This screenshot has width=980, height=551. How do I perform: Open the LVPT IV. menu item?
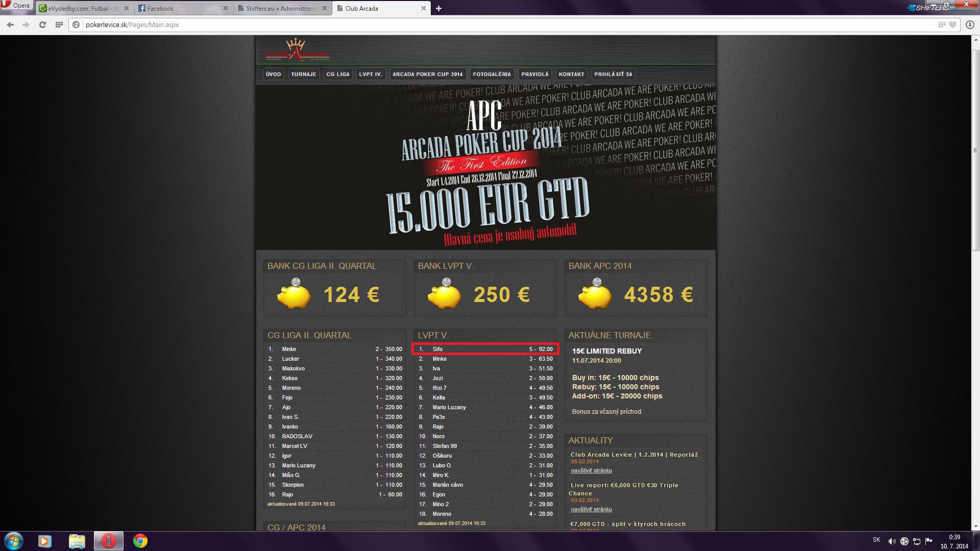pos(371,74)
